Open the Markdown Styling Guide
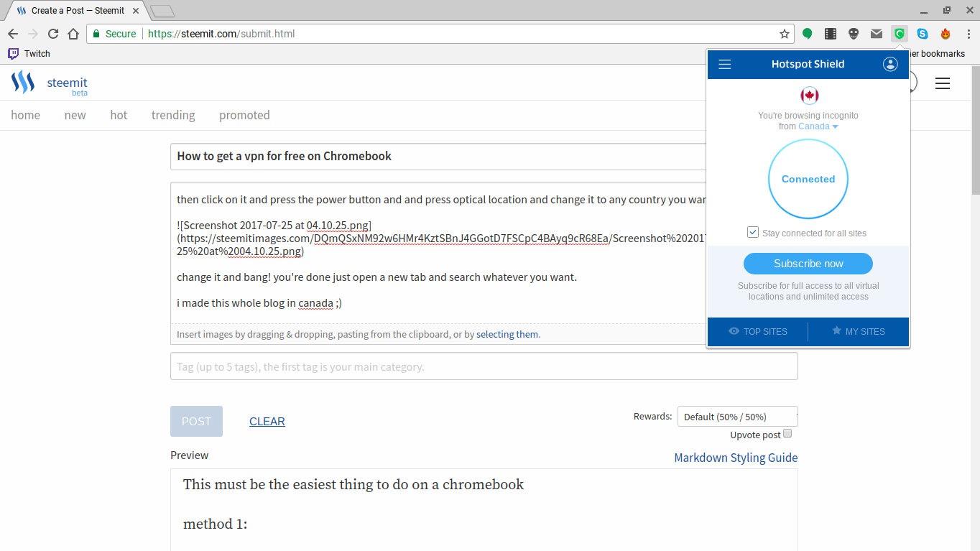 click(736, 458)
